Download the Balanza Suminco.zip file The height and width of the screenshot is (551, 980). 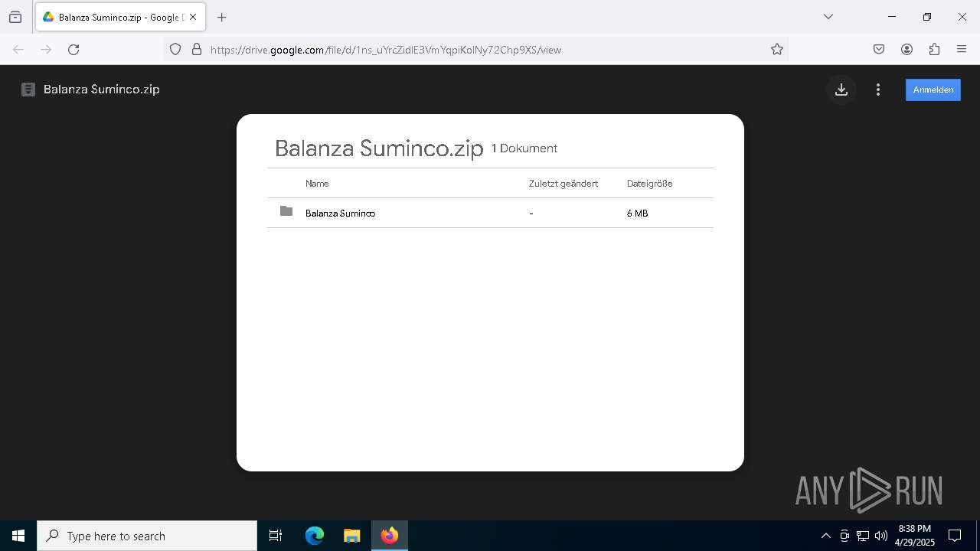click(x=841, y=90)
